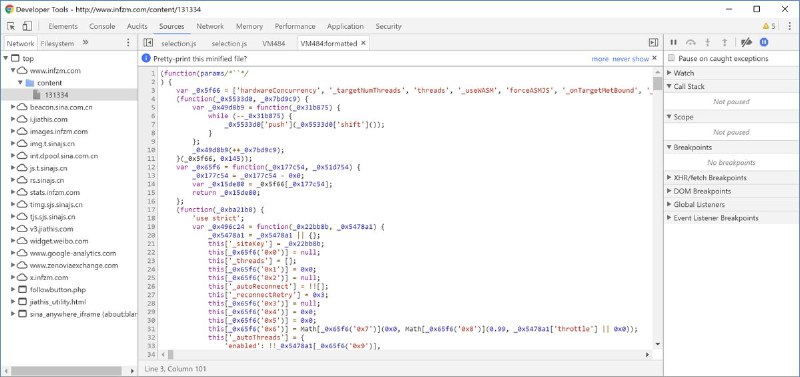
Task: Expand i.jiathis.com domain
Action: pos(13,119)
